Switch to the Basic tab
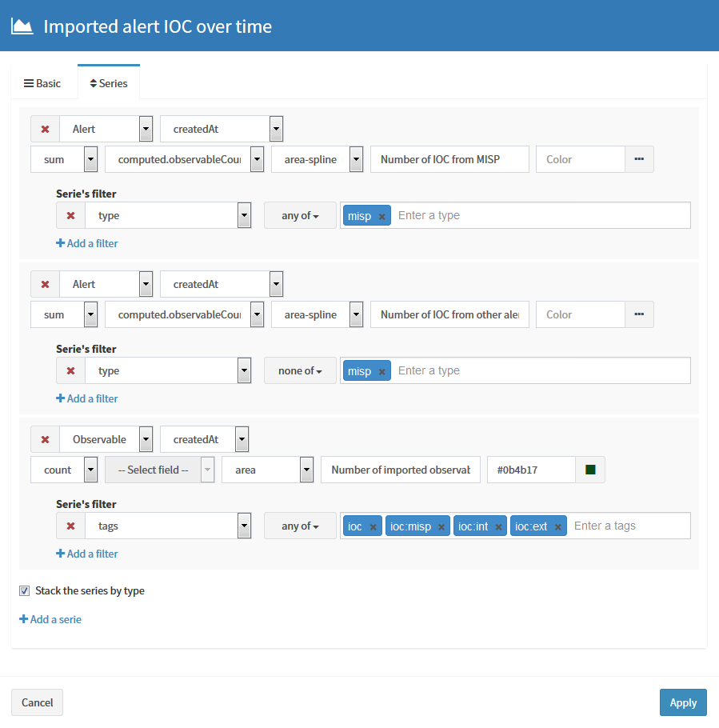The height and width of the screenshot is (728, 719). coord(42,83)
